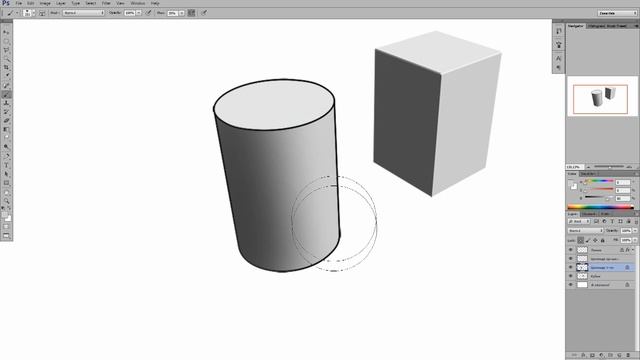Open the Filter menu

(106, 3)
